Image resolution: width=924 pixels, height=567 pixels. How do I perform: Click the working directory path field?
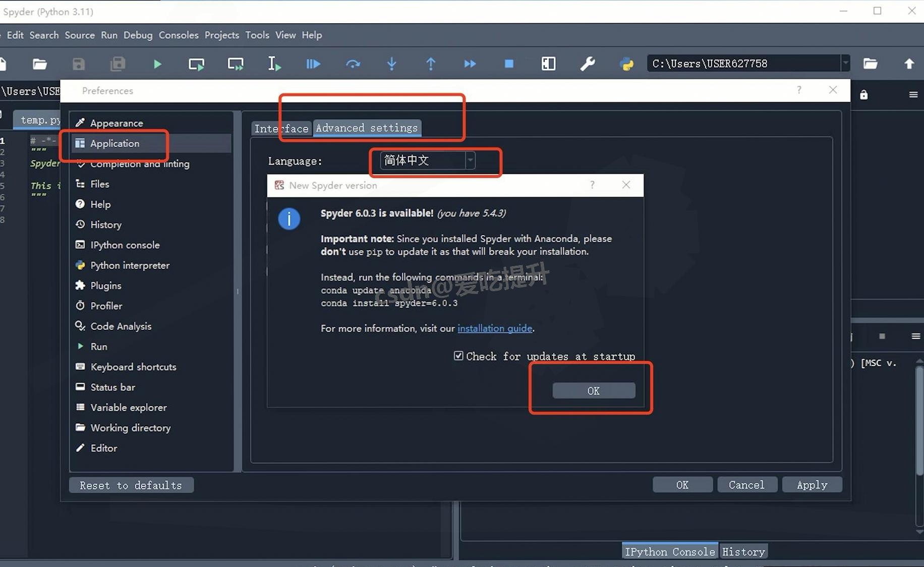tap(744, 64)
